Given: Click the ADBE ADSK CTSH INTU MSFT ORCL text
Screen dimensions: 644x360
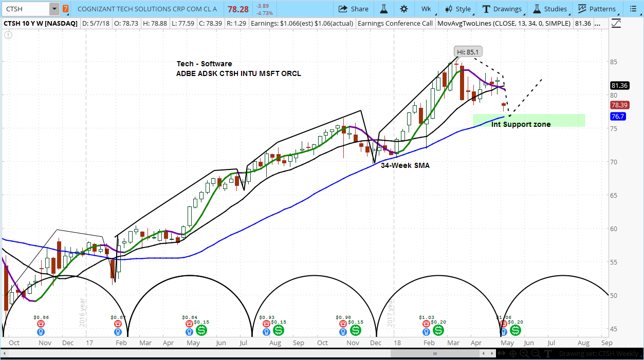Looking at the screenshot, I should (238, 74).
